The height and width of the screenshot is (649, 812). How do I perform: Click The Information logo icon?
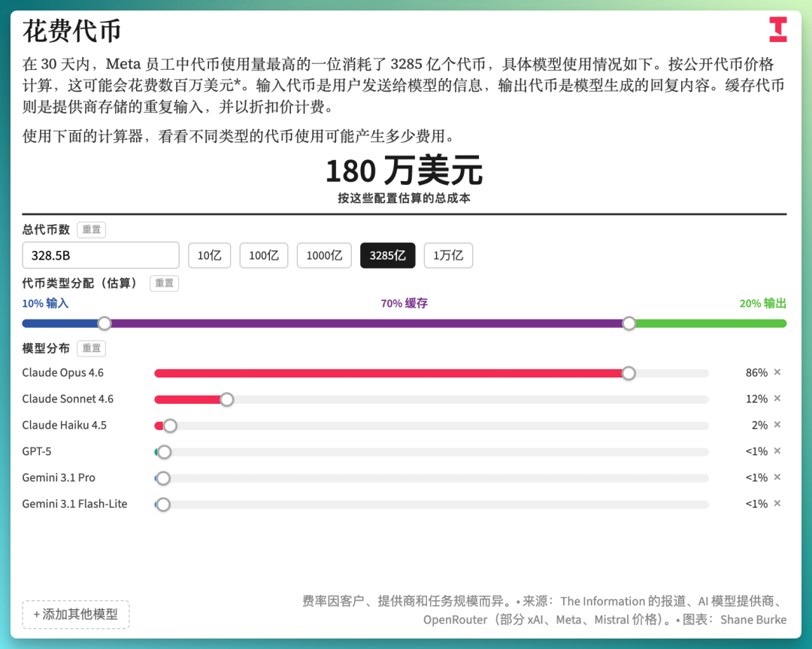click(777, 29)
